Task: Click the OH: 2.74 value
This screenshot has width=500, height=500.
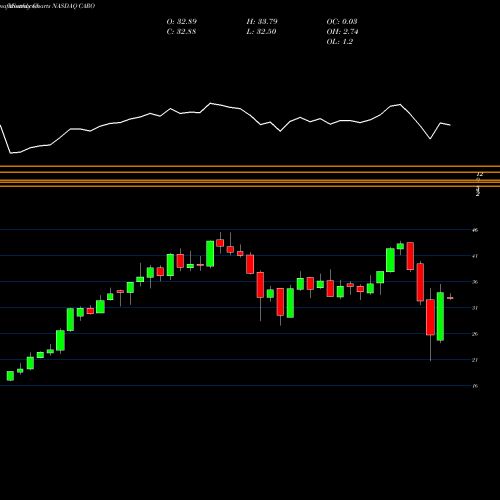Action: point(342,32)
